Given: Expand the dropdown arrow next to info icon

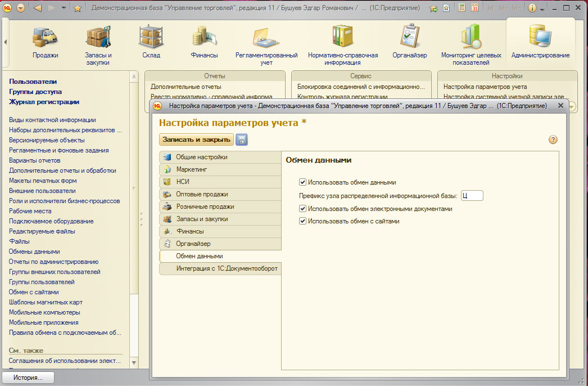Looking at the screenshot, I should click(x=542, y=9).
